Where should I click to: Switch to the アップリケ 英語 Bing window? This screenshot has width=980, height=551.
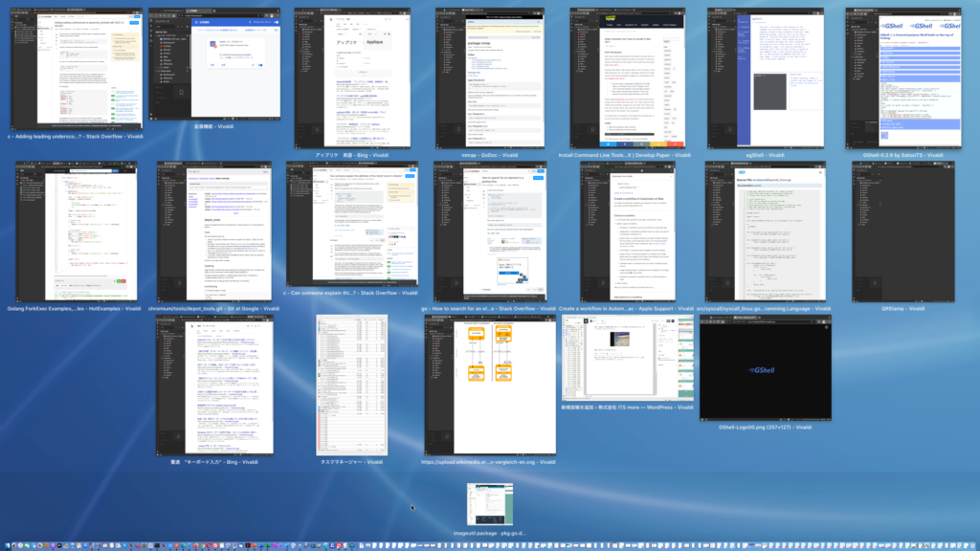click(x=352, y=78)
